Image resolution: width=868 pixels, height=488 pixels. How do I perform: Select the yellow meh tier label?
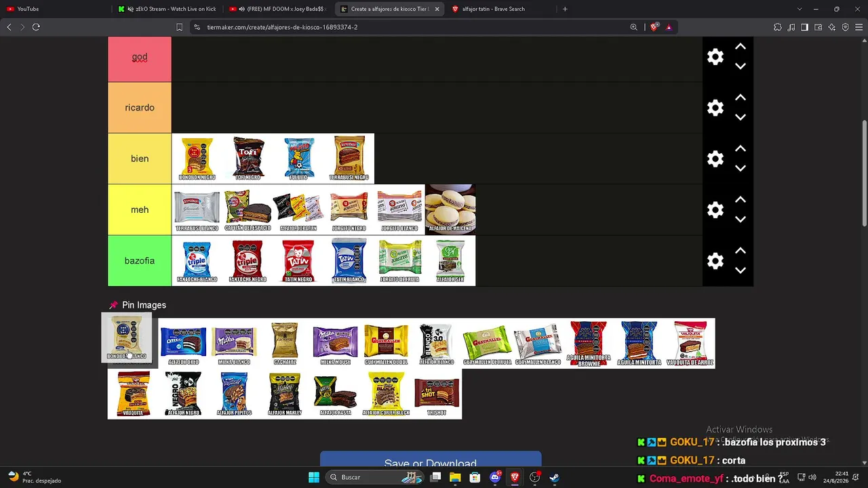tap(140, 210)
